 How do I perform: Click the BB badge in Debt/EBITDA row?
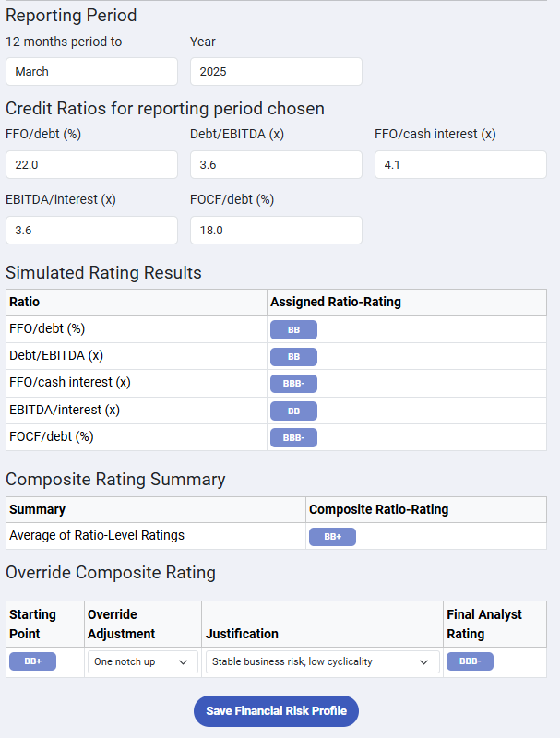293,356
